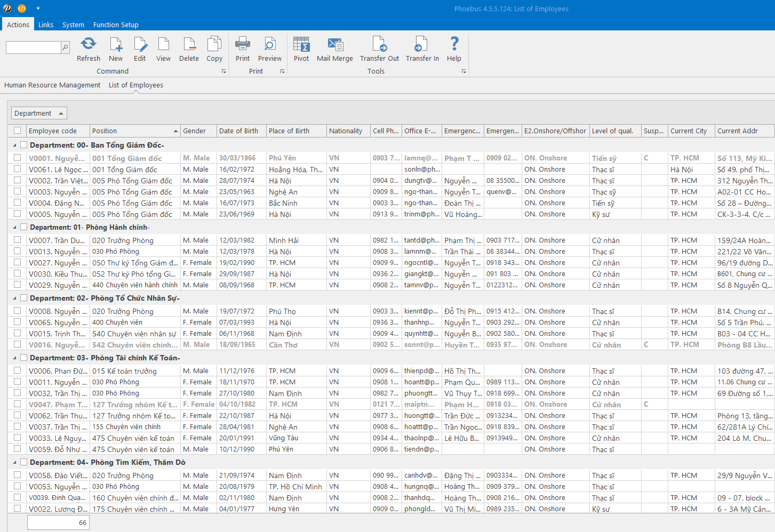Click the Copy icon
Viewport: 775px width, 532px height.
(214, 44)
